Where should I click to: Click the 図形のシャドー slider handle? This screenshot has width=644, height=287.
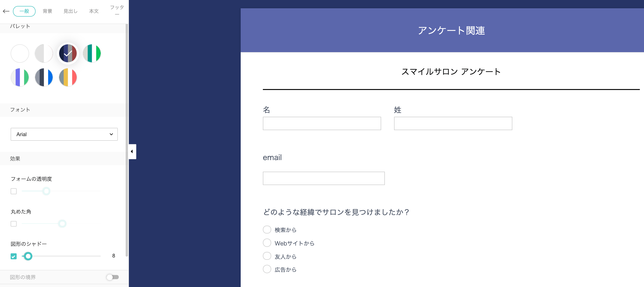point(28,256)
